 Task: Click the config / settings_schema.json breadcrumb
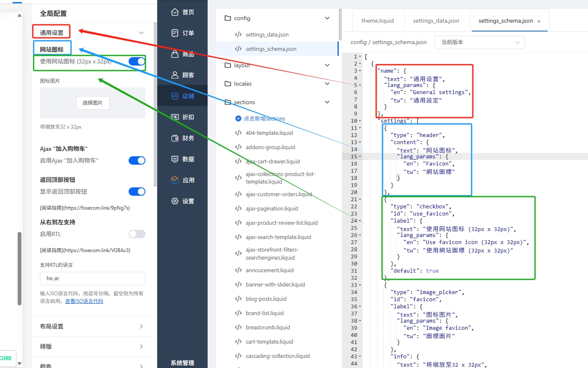(x=388, y=42)
